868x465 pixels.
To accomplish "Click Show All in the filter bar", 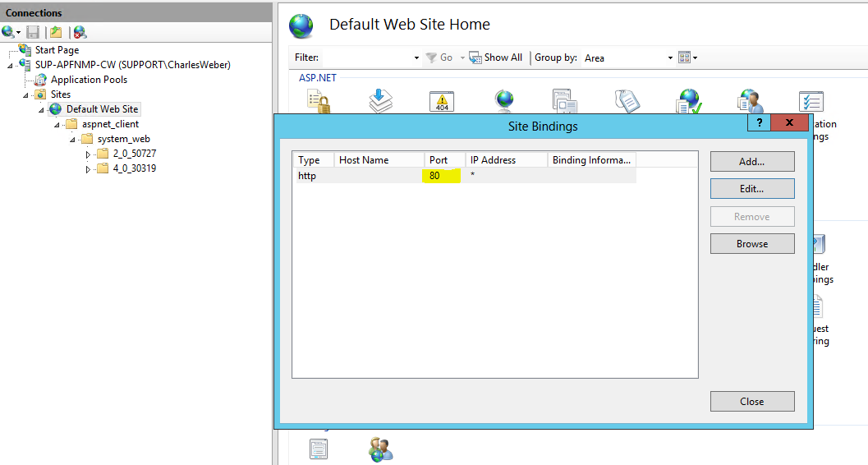I will click(x=495, y=58).
